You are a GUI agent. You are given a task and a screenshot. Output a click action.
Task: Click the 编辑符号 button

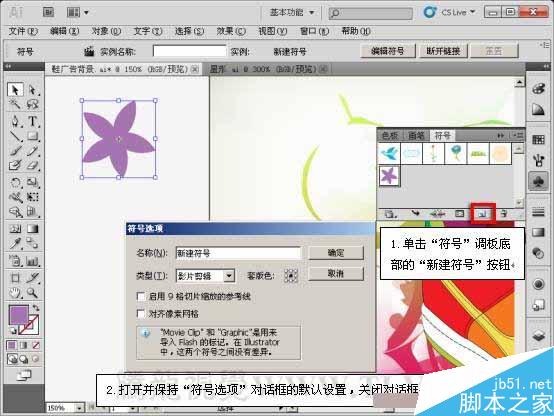click(388, 51)
